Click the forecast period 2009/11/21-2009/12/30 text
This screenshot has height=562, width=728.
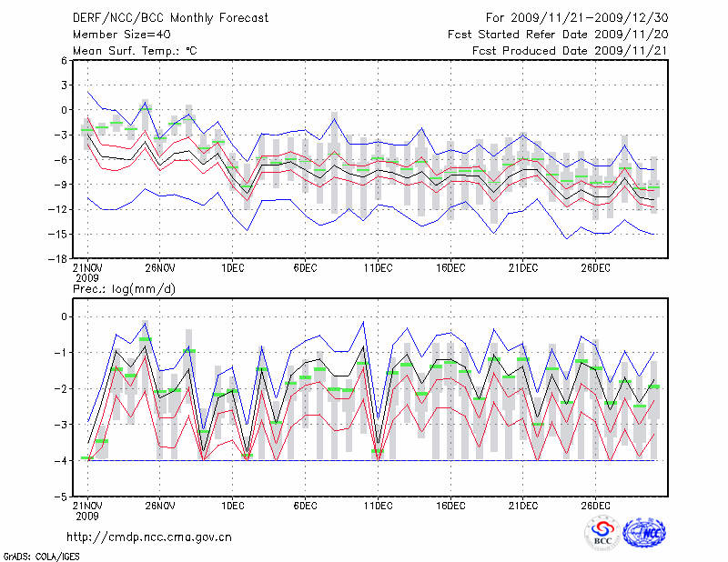pos(577,17)
